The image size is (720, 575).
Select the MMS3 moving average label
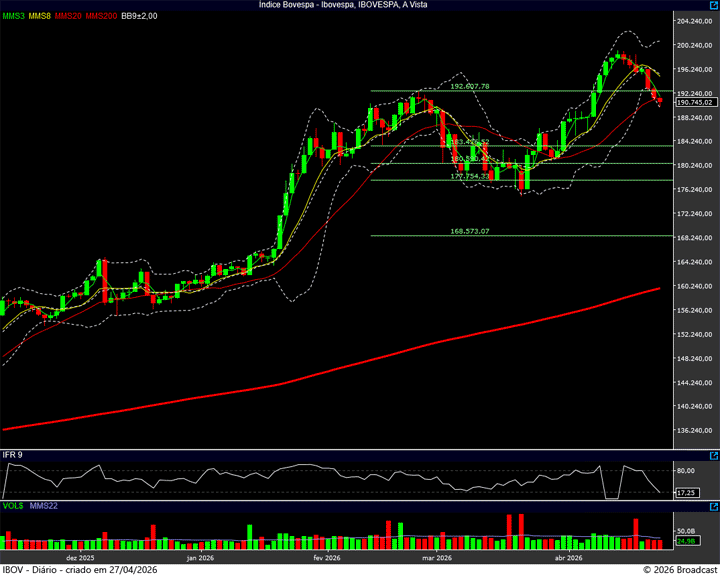[x=13, y=17]
